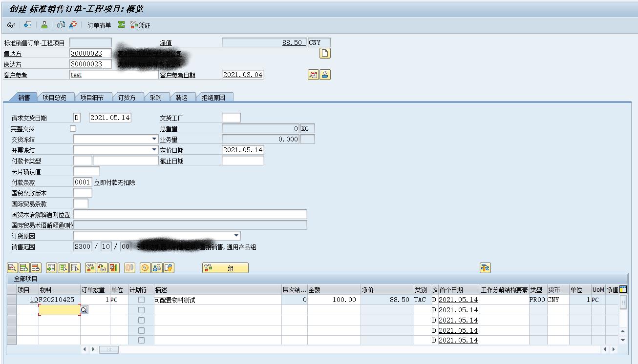Click the stamp icon right of header details
Image resolution: width=638 pixels, height=364 pixels.
(x=325, y=75)
